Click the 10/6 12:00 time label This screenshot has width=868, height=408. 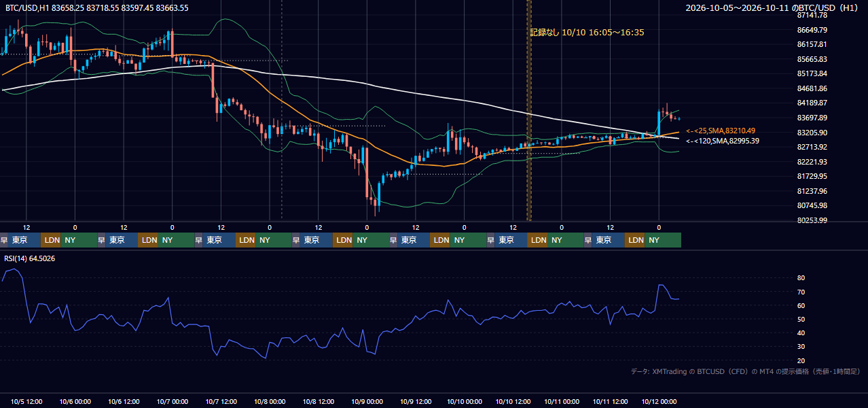pos(124,401)
